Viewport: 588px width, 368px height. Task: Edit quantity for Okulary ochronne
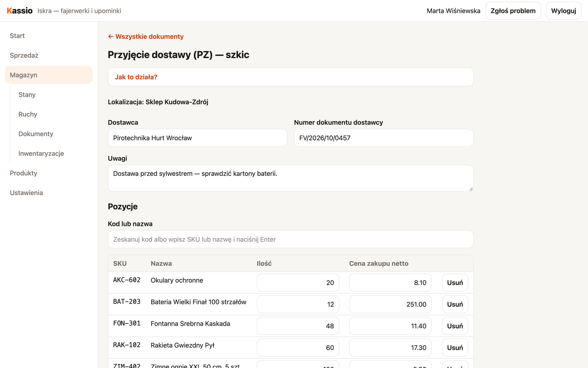298,283
